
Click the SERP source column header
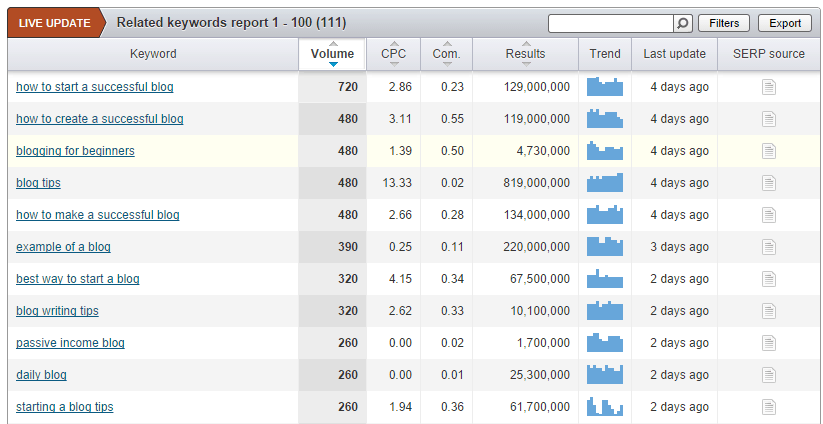point(769,54)
